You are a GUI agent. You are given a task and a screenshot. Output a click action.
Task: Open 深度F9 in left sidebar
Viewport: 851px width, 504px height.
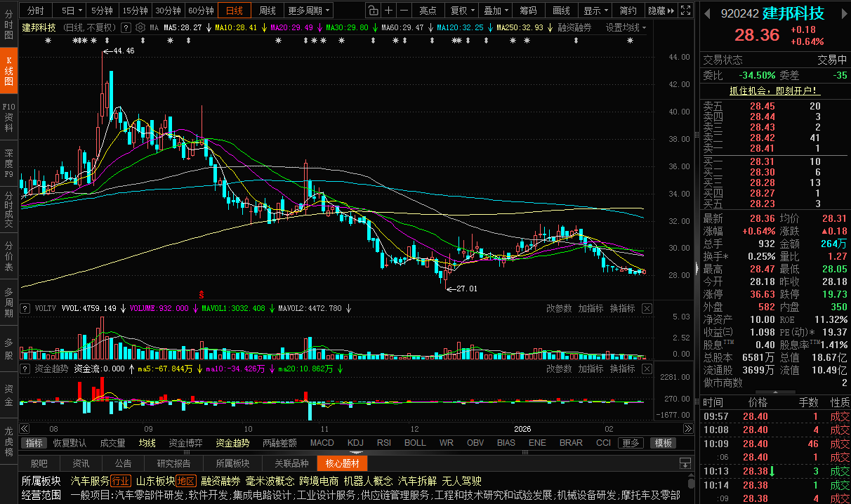coord(9,163)
